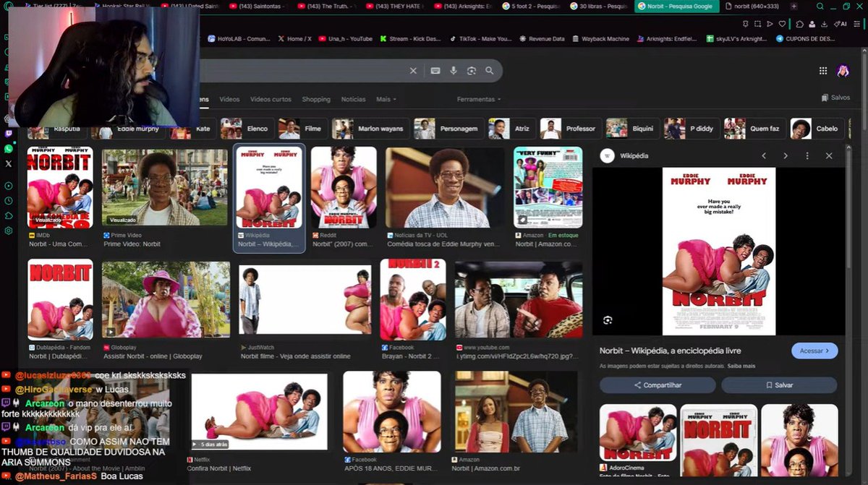Screen dimensions: 868x485
Task: Switch to the Vídeos curtos tab
Action: click(271, 99)
